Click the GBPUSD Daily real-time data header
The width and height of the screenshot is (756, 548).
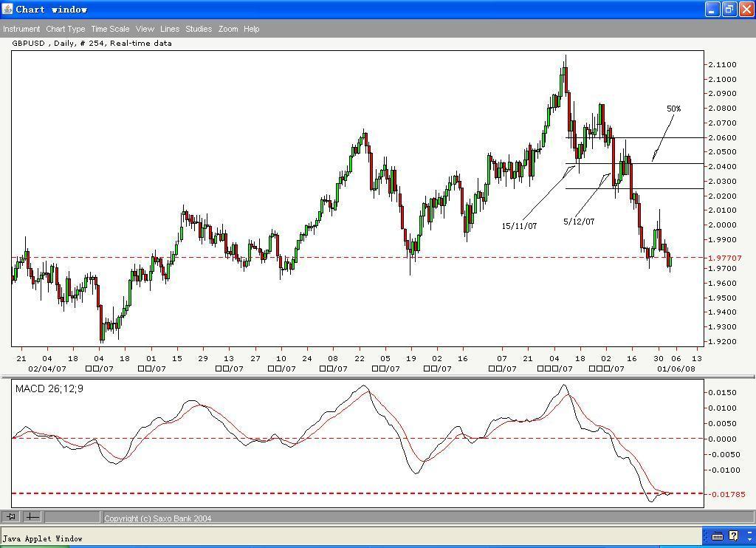pos(92,43)
